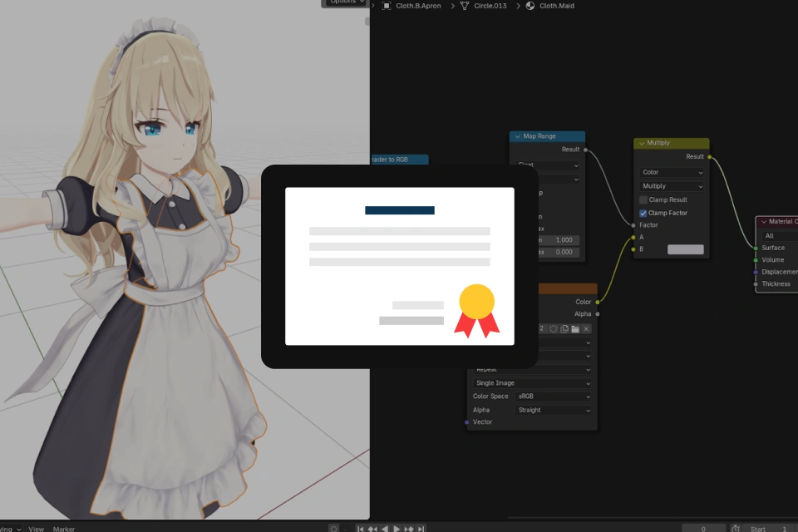798x532 pixels.
Task: Click the Multiply B color swatch
Action: click(x=686, y=249)
